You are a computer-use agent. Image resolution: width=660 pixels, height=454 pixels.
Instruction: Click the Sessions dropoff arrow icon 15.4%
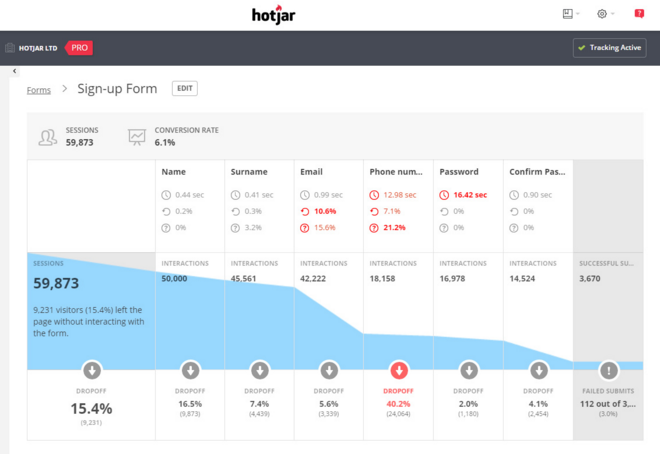92,370
